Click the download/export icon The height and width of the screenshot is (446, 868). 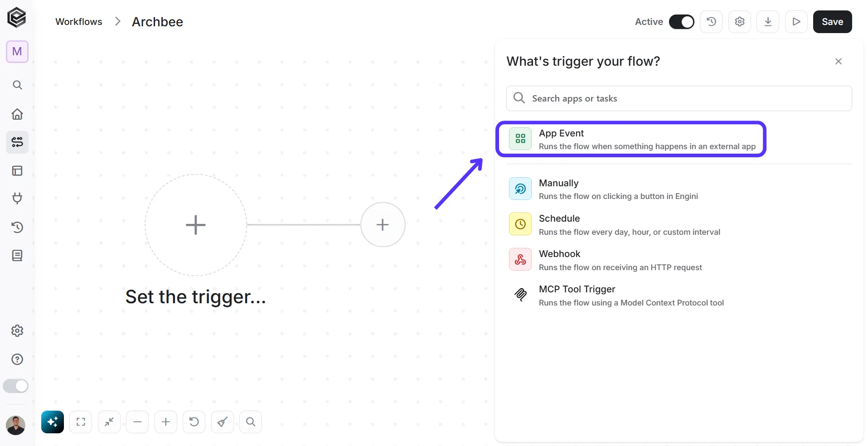[x=768, y=22]
